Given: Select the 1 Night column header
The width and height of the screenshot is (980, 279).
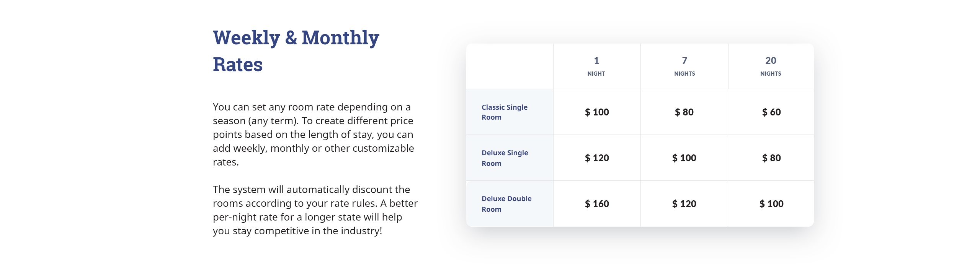Looking at the screenshot, I should pos(596,66).
